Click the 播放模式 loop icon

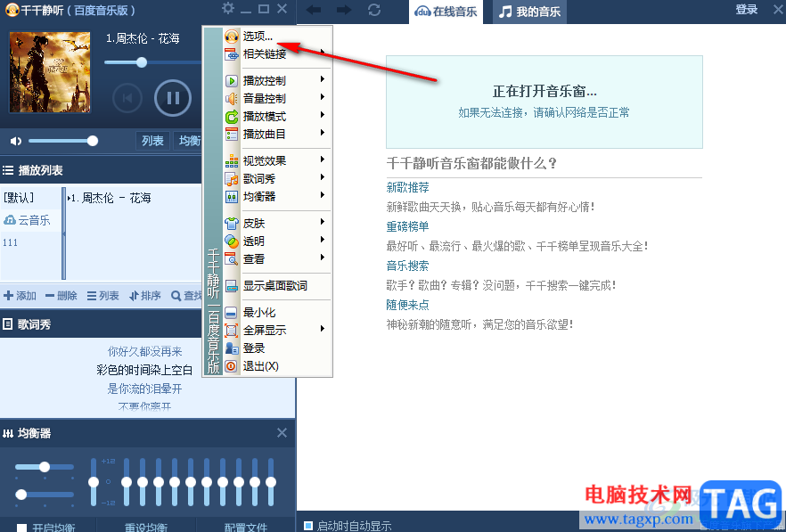click(231, 117)
